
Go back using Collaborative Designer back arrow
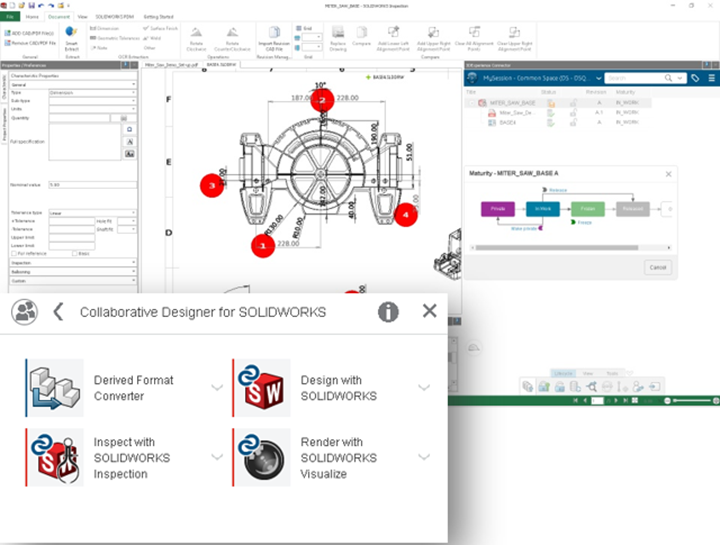[58, 312]
